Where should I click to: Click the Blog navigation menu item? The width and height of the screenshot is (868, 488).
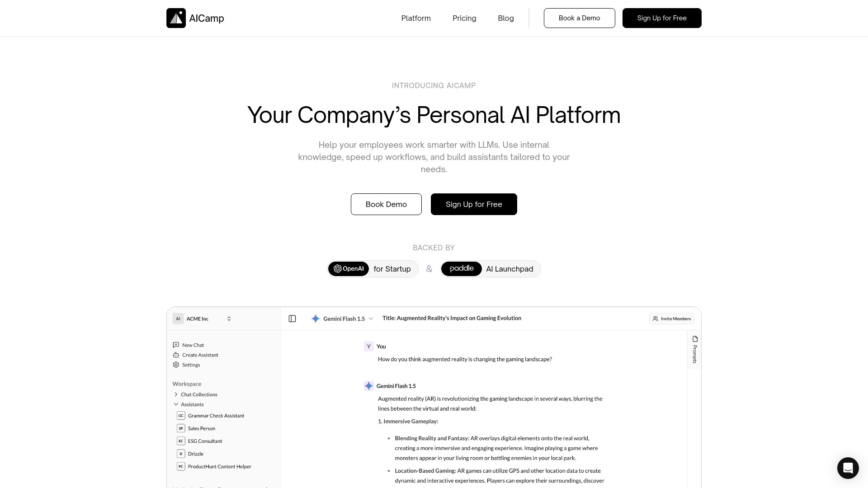505,18
